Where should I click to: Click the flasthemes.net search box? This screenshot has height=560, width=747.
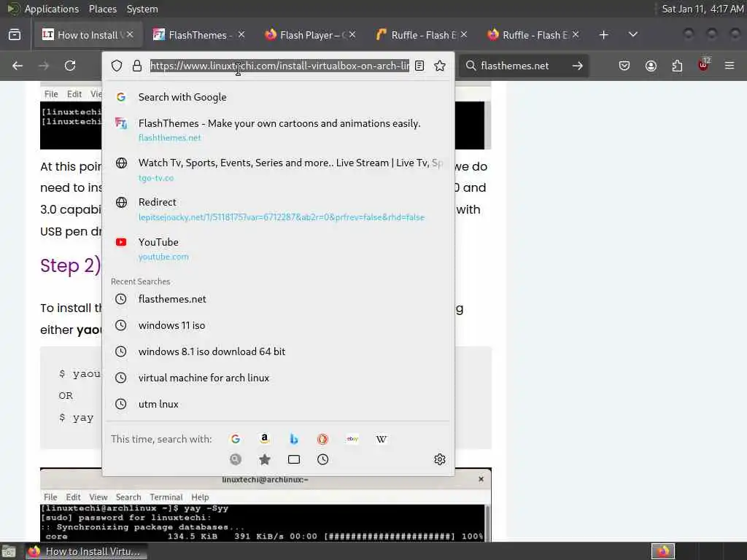pos(524,66)
